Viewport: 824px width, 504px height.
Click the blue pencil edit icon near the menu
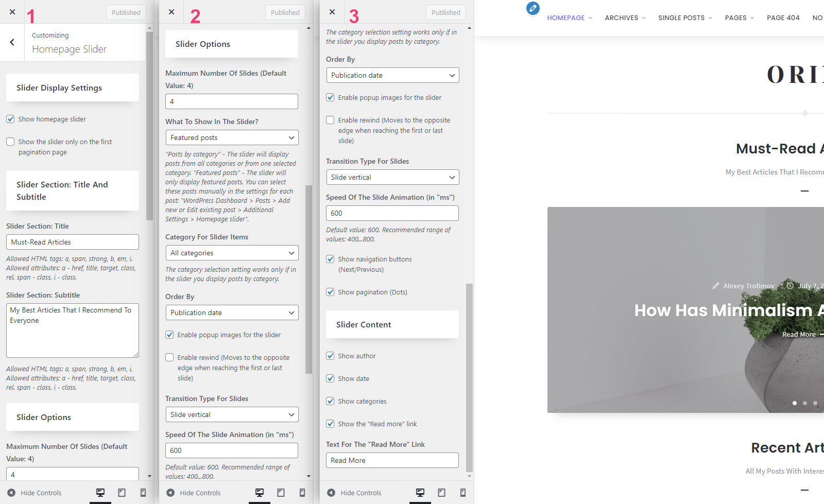533,8
